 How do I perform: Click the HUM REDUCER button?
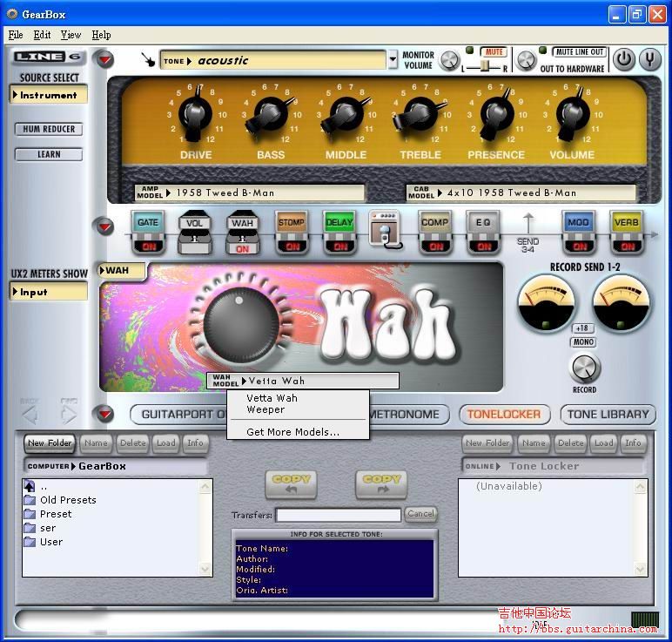[x=49, y=129]
